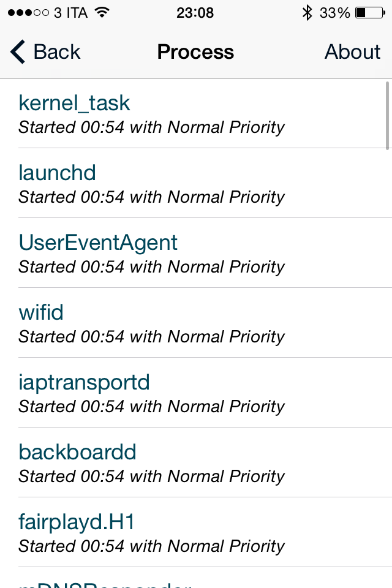Tap the 33% battery percentage text
The image size is (392, 588).
[334, 12]
